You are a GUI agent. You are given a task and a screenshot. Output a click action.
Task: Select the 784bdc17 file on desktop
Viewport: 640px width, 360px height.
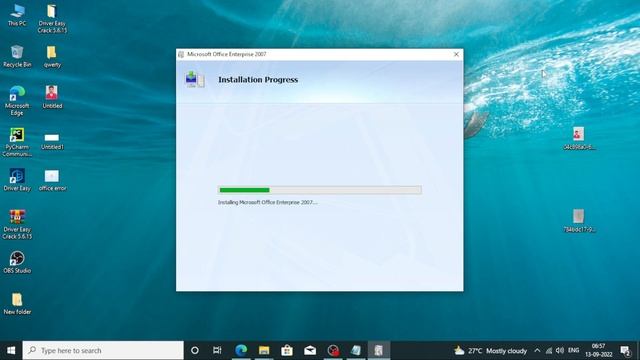pos(579,221)
